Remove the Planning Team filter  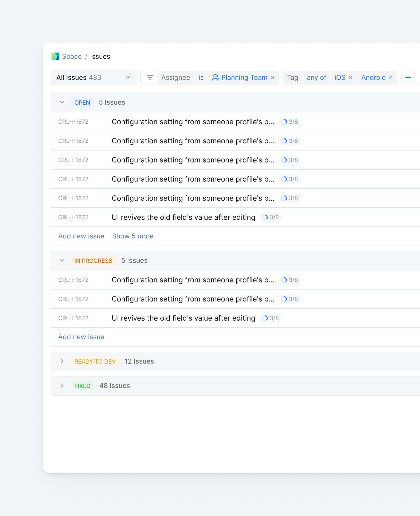[x=273, y=77]
